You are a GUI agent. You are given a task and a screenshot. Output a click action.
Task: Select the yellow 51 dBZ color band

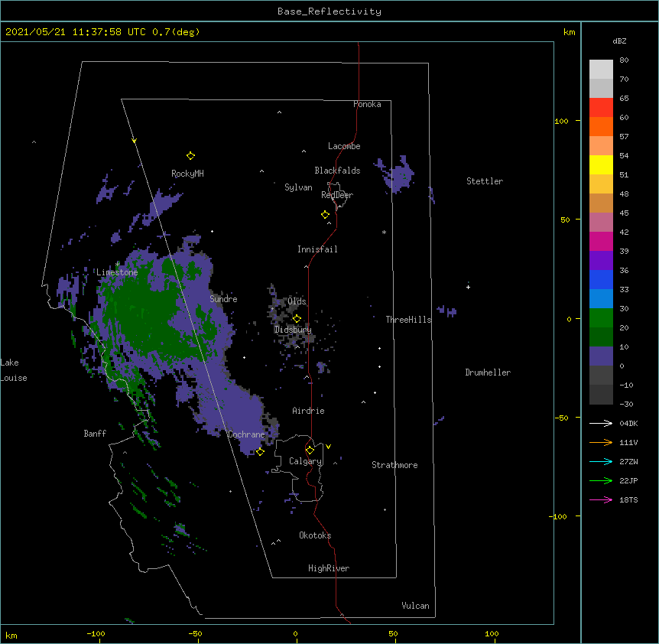(x=601, y=164)
